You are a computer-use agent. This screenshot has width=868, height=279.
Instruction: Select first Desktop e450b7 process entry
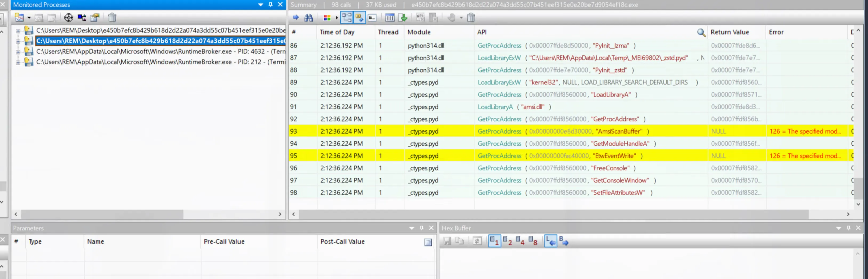161,31
